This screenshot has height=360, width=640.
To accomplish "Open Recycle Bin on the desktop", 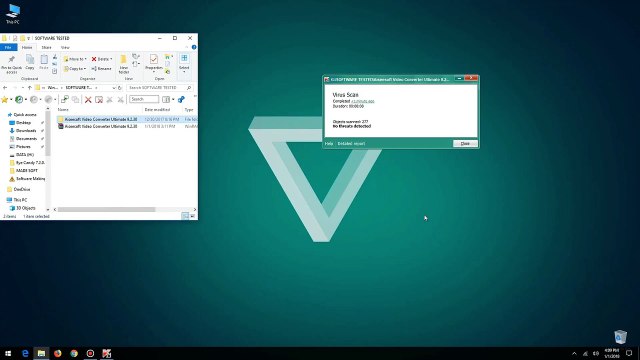I will (620, 337).
